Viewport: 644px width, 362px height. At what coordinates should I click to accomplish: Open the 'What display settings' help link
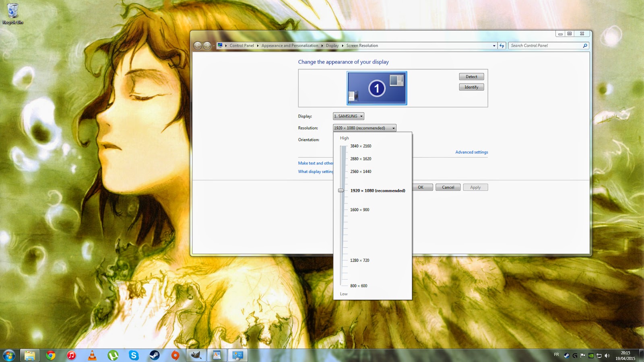pyautogui.click(x=316, y=172)
